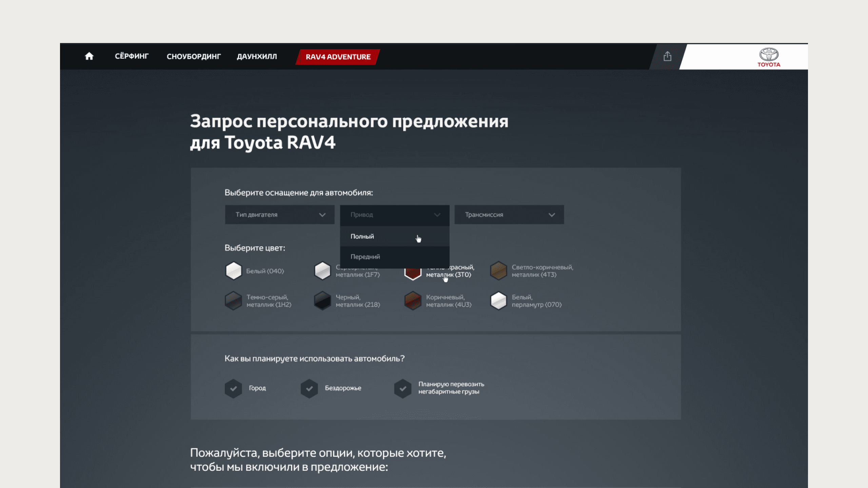Viewport: 868px width, 488px height.
Task: Pick the Белый (040) color swatch
Action: pyautogui.click(x=234, y=271)
